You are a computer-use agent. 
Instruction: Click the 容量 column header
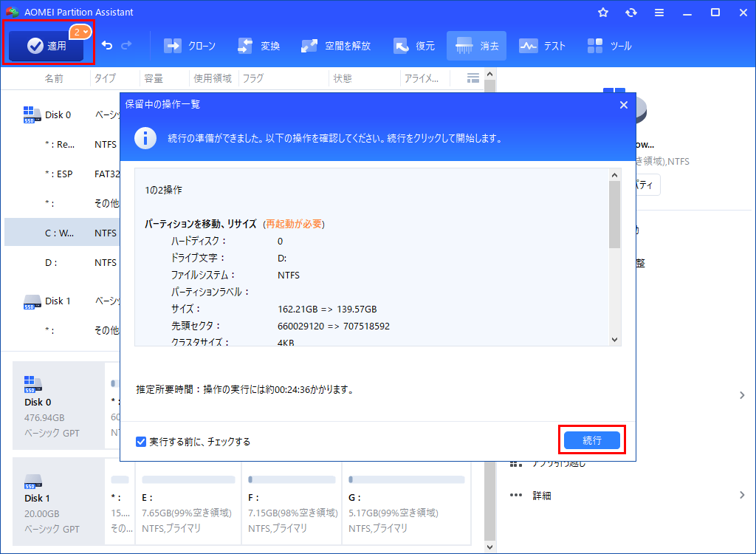tap(154, 78)
